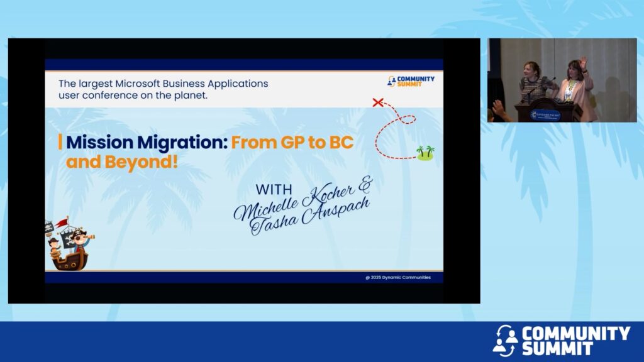The width and height of the screenshot is (644, 362).
Task: Click the "and Beyond!" heading line
Action: click(122, 162)
